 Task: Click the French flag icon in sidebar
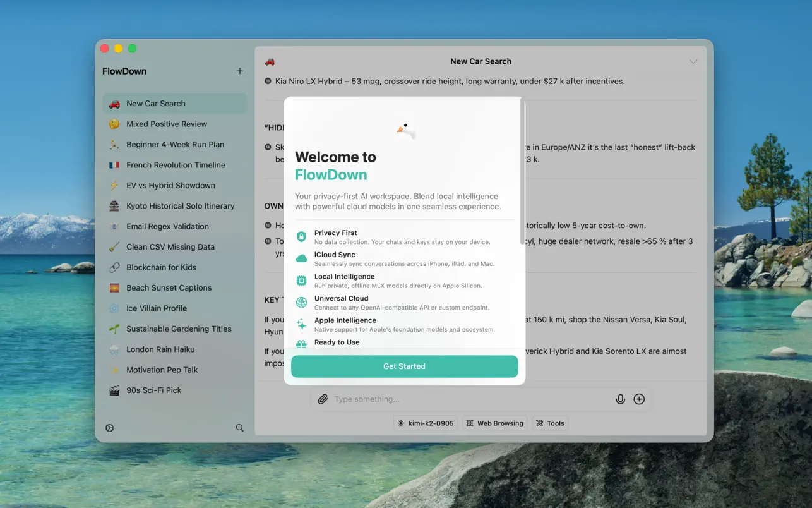114,165
